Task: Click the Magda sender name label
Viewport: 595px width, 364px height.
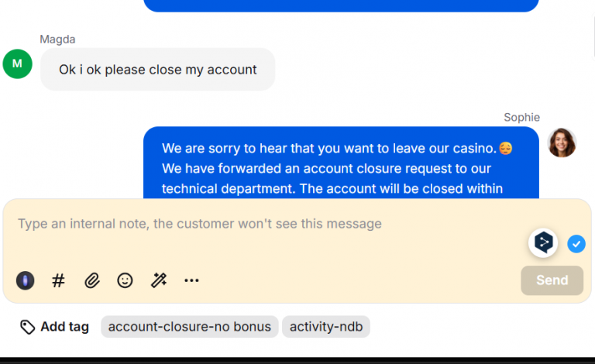Action: (x=57, y=39)
